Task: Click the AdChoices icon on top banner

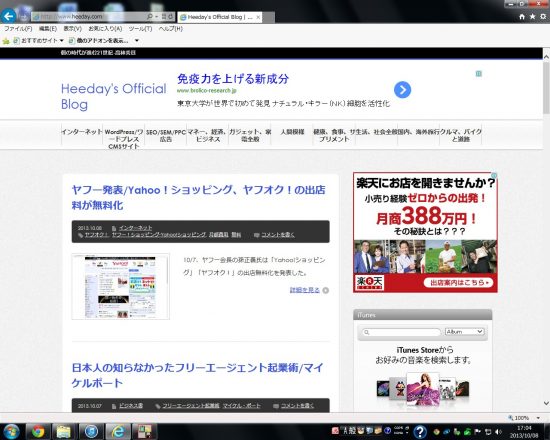Action: tap(478, 74)
